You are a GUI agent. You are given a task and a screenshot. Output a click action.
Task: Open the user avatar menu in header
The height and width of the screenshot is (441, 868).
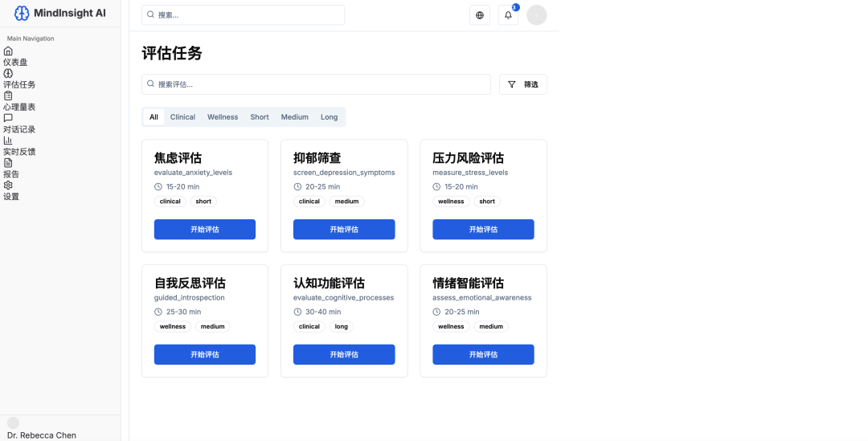pyautogui.click(x=536, y=15)
